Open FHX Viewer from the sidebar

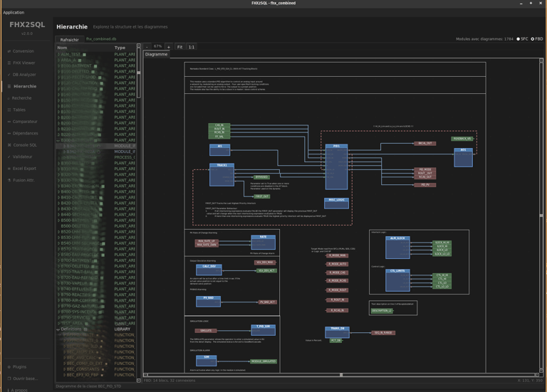click(x=24, y=63)
